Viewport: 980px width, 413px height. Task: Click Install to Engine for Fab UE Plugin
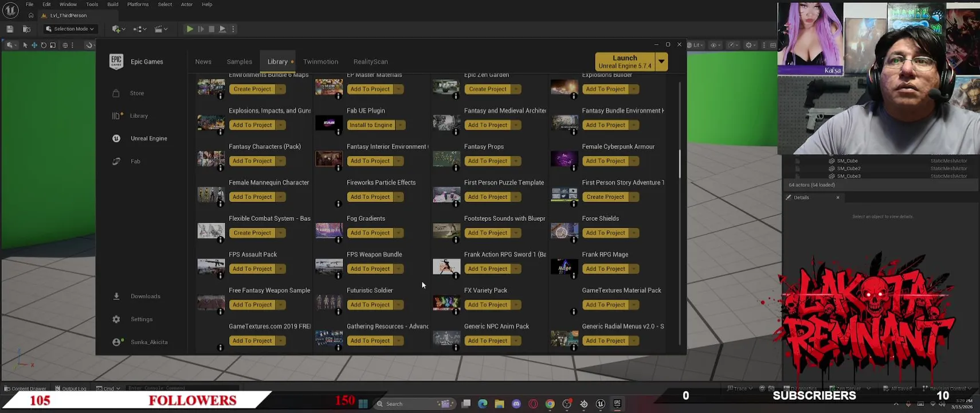[371, 125]
